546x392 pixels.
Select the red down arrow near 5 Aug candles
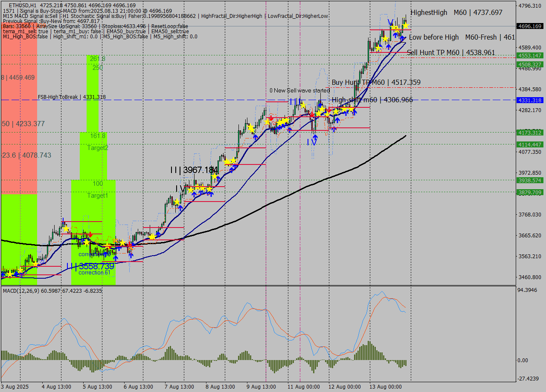[90, 234]
